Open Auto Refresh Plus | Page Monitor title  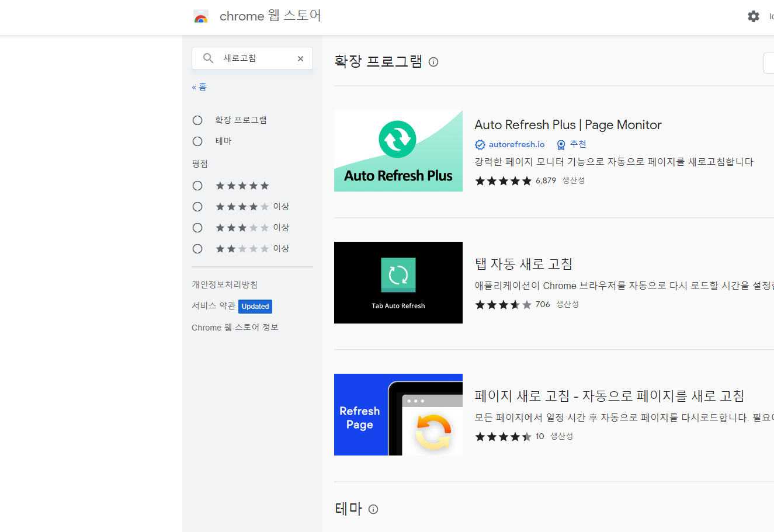pyautogui.click(x=568, y=125)
